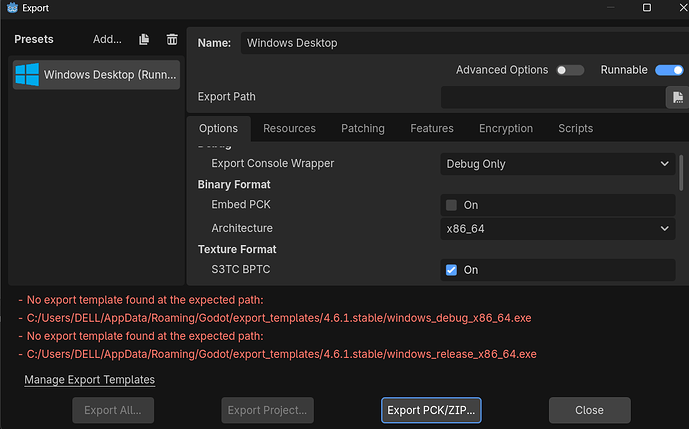689x429 pixels.
Task: Turn off the Runnable switch
Action: pos(669,70)
